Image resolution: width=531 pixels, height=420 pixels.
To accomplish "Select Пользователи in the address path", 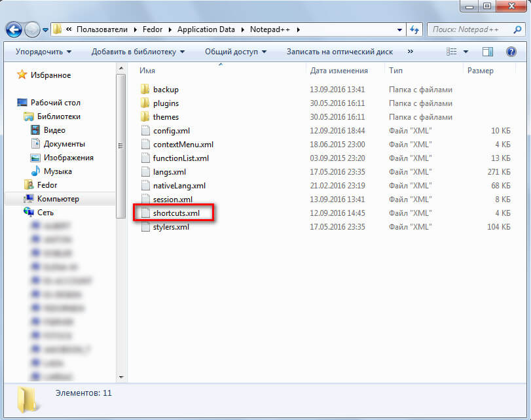I will tap(102, 29).
